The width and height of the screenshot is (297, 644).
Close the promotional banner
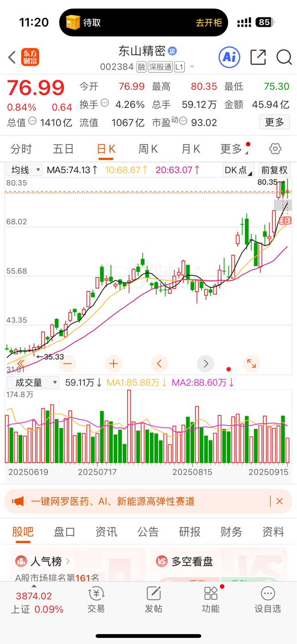(x=280, y=501)
